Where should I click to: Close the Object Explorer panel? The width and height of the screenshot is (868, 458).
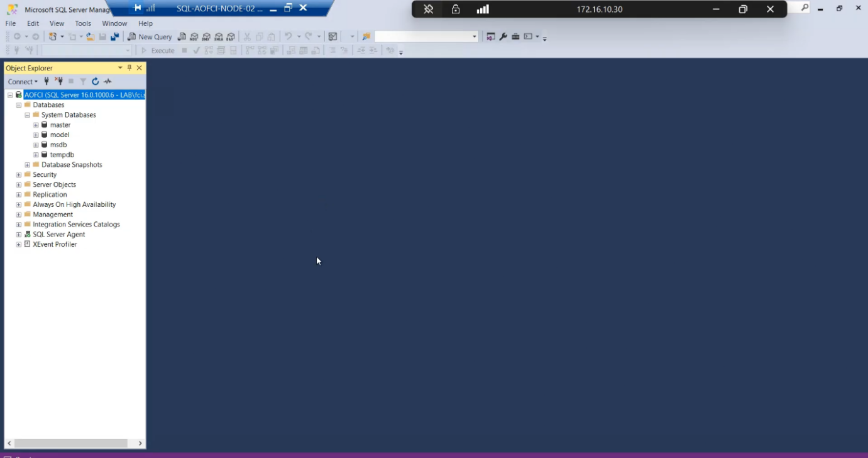[140, 68]
